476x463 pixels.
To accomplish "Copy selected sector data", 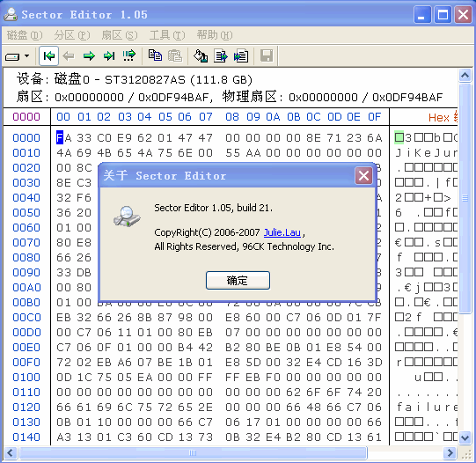I will [155, 55].
